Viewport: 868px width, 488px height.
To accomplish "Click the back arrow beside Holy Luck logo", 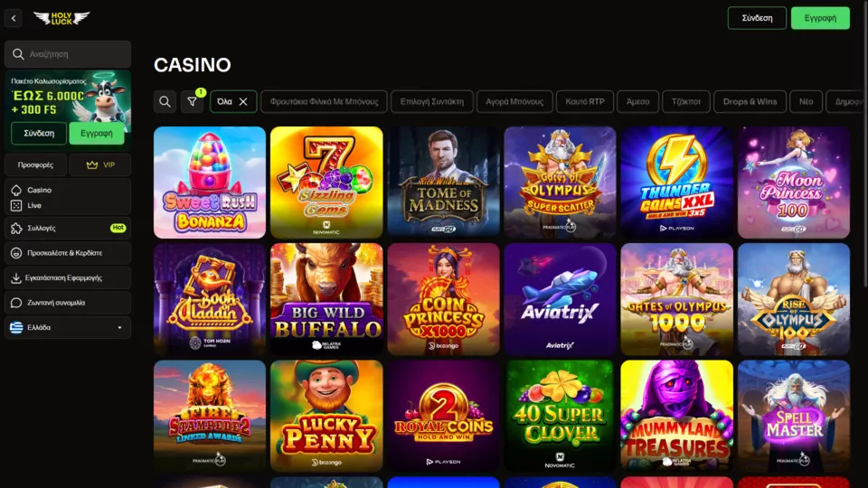I will click(14, 18).
